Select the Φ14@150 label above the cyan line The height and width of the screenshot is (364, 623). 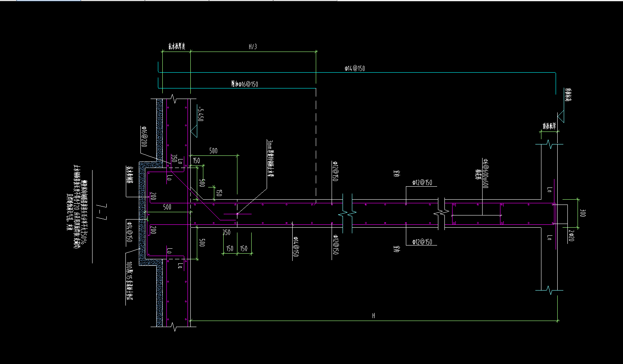pos(355,69)
